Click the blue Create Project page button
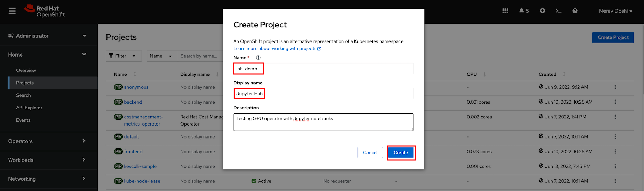The width and height of the screenshot is (644, 191). click(613, 37)
